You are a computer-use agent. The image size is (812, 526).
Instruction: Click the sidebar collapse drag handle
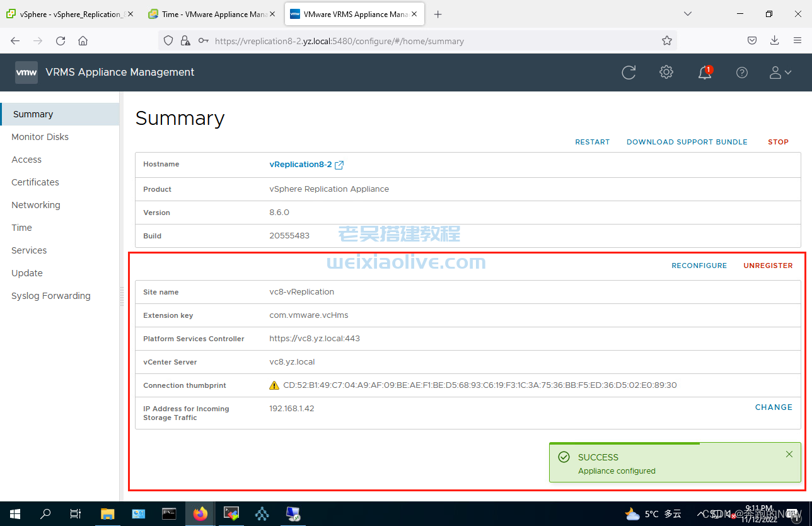122,296
